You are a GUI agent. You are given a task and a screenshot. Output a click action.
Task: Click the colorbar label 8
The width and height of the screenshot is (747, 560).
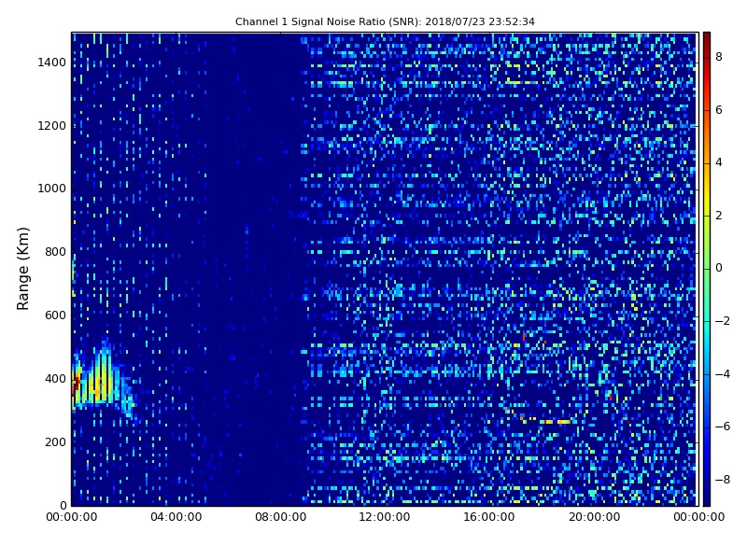[719, 57]
